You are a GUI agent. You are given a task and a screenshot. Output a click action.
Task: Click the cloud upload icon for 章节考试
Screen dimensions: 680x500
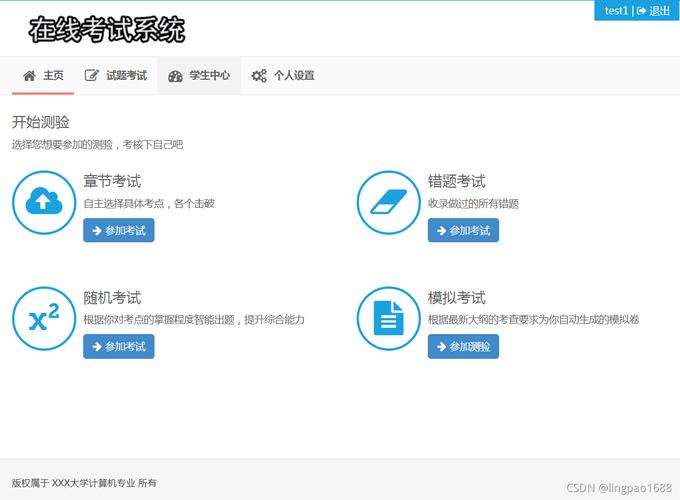44,202
